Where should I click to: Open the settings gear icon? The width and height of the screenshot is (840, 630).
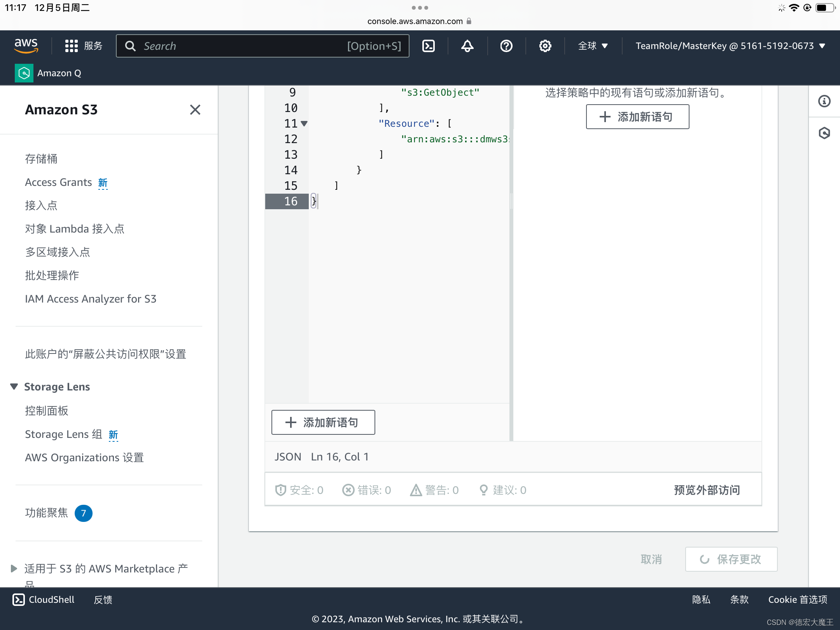545,46
